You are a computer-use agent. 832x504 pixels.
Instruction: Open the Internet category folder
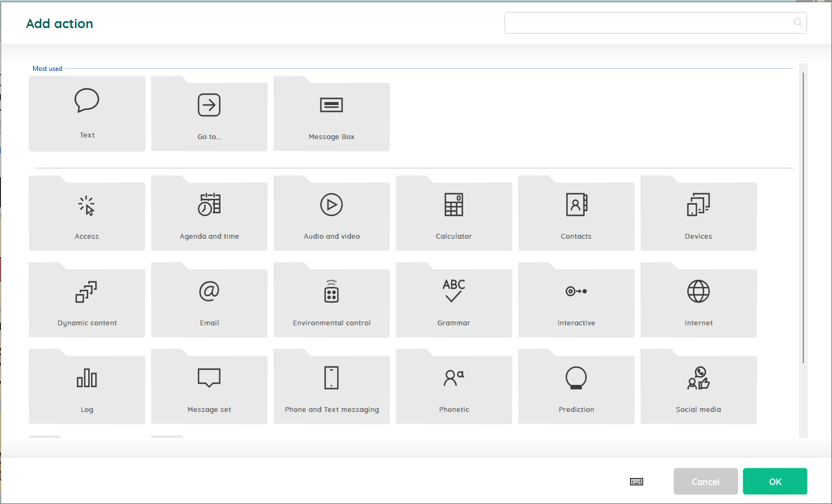[699, 300]
